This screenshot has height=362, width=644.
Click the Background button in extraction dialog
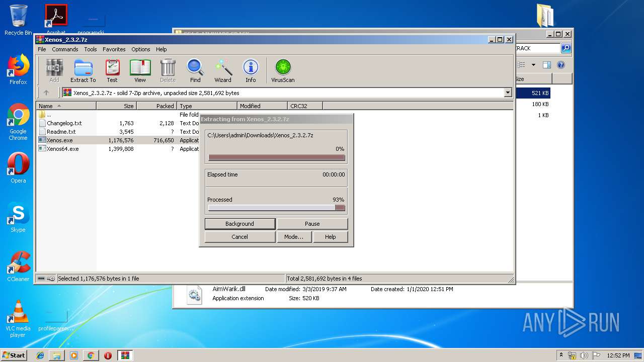240,224
